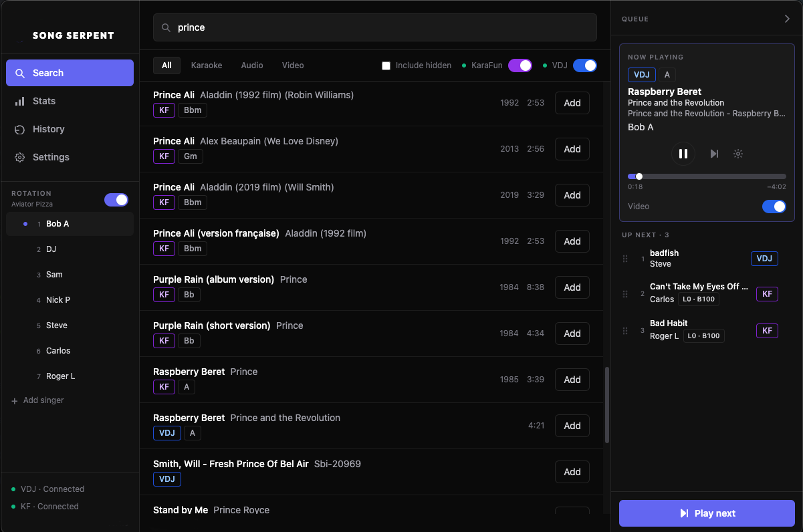This screenshot has height=532, width=803.
Task: Add Purple Rain (album version)
Action: tap(572, 287)
